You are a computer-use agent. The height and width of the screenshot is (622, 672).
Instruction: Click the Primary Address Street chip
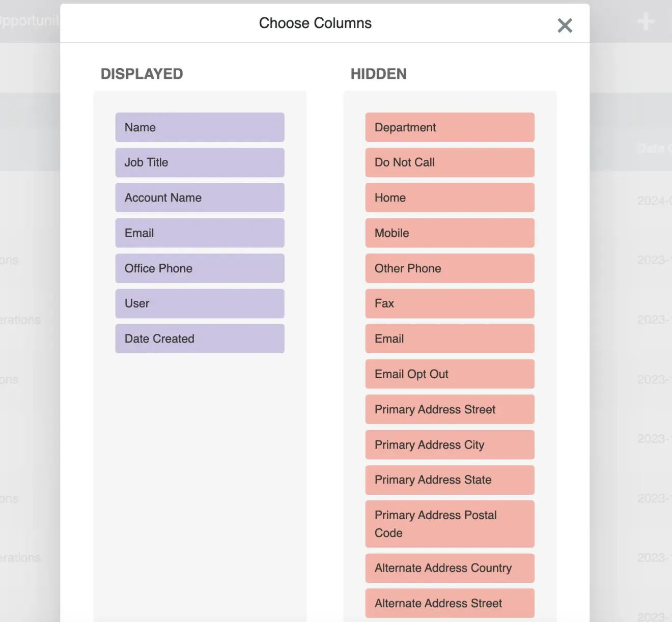[x=450, y=409]
